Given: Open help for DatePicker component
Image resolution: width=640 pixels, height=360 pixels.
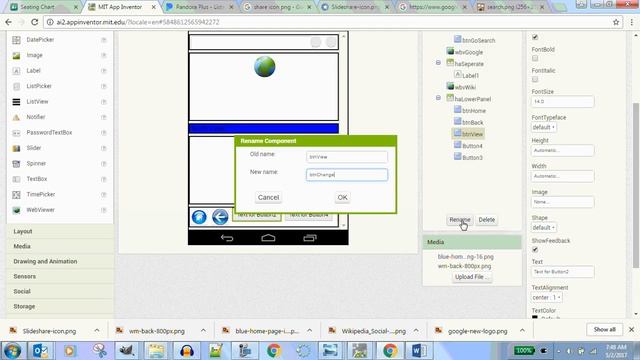Looking at the screenshot, I should (104, 40).
